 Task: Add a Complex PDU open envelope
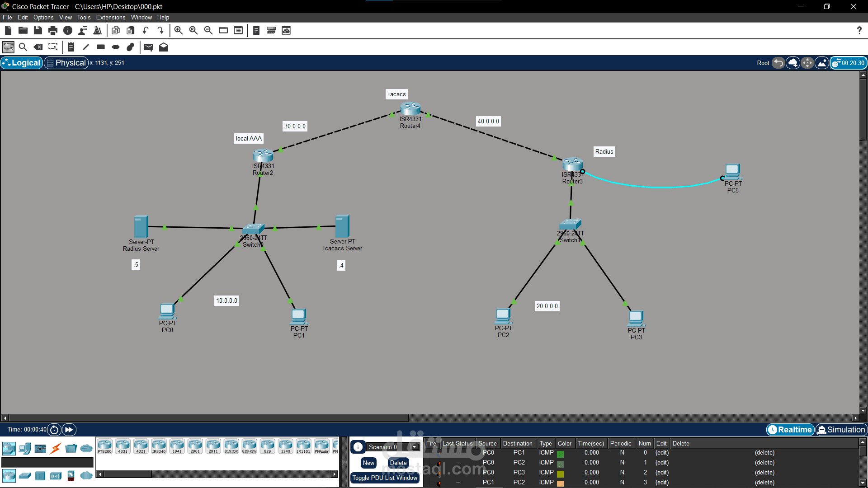(164, 47)
